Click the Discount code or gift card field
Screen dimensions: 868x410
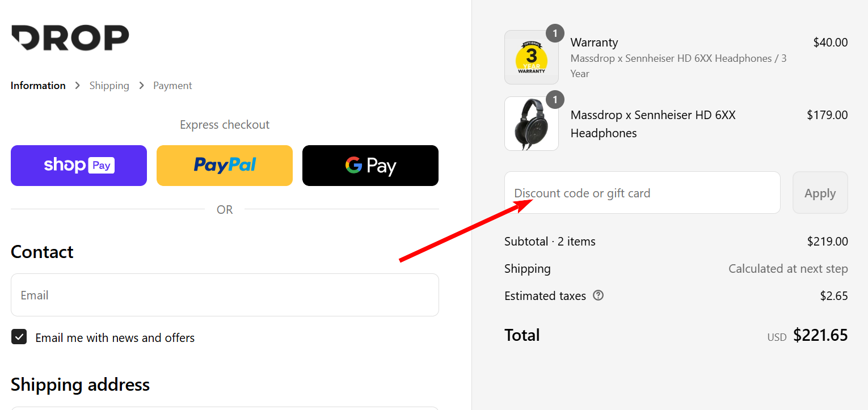point(642,193)
